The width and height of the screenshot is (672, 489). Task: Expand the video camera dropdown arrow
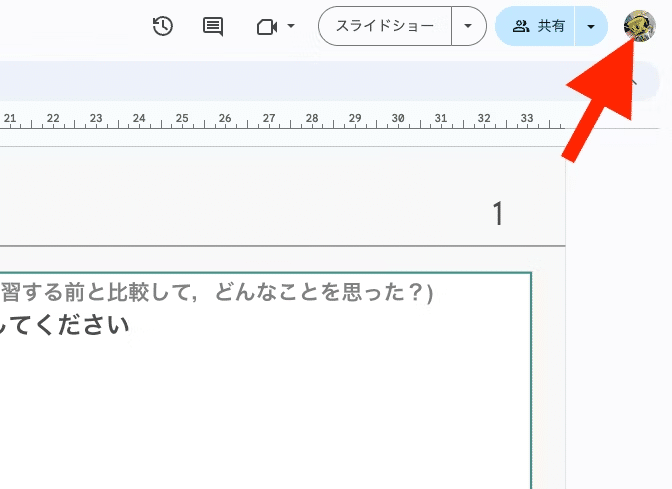[291, 26]
